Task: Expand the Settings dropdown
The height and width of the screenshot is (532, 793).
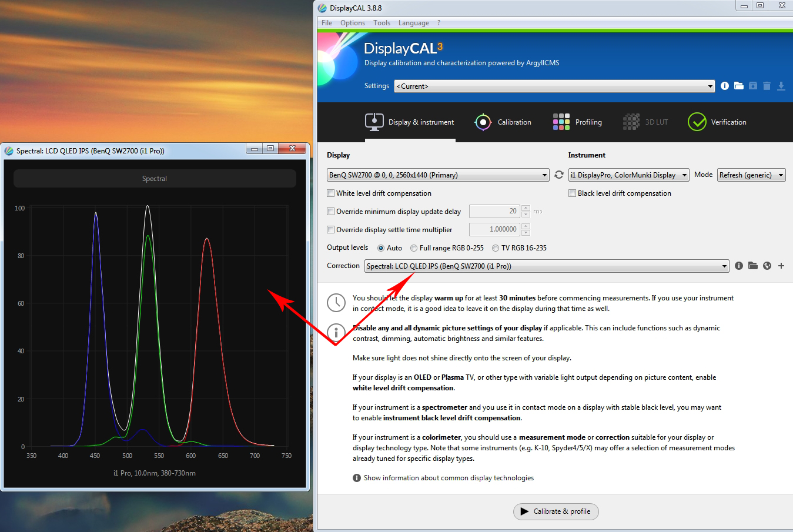Action: (710, 86)
